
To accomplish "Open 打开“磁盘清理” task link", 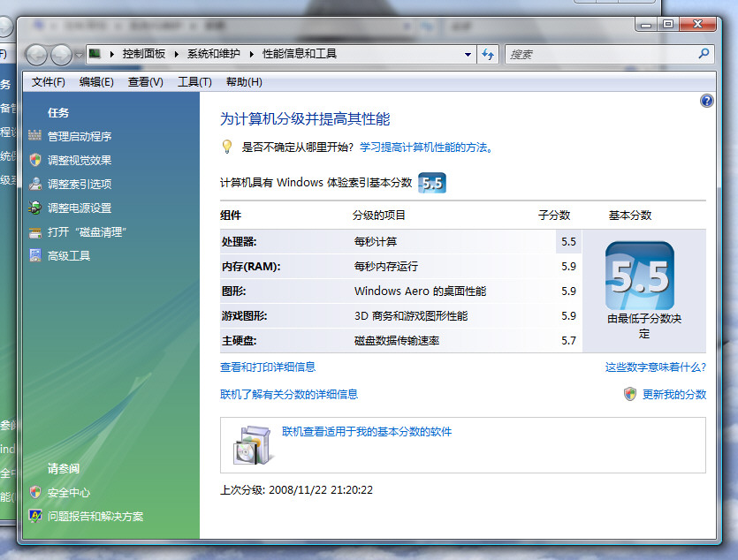I will [x=87, y=232].
